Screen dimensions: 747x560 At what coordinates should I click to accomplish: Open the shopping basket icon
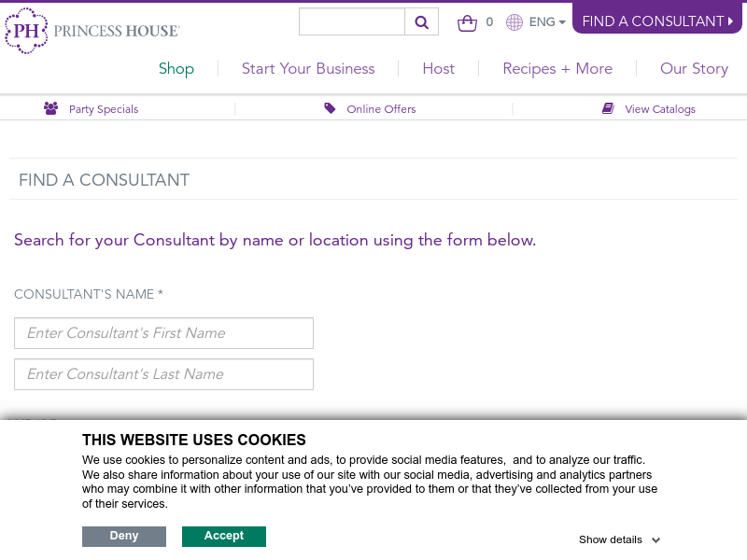tap(467, 22)
